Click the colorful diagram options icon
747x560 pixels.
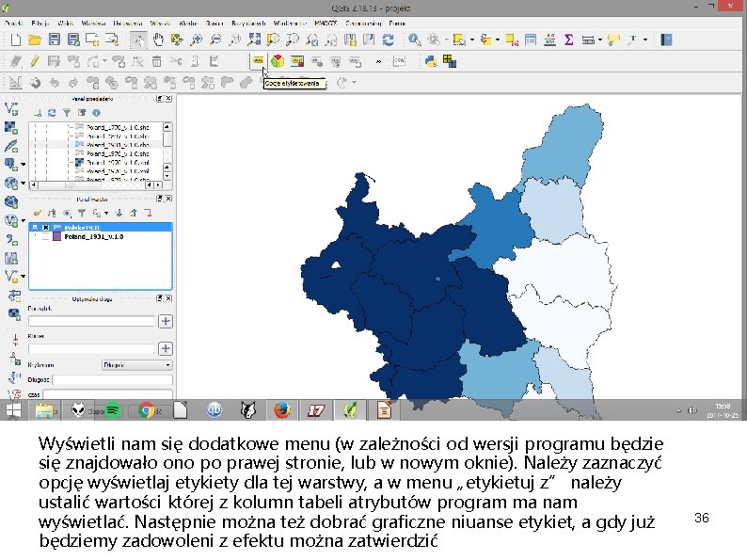[x=278, y=61]
